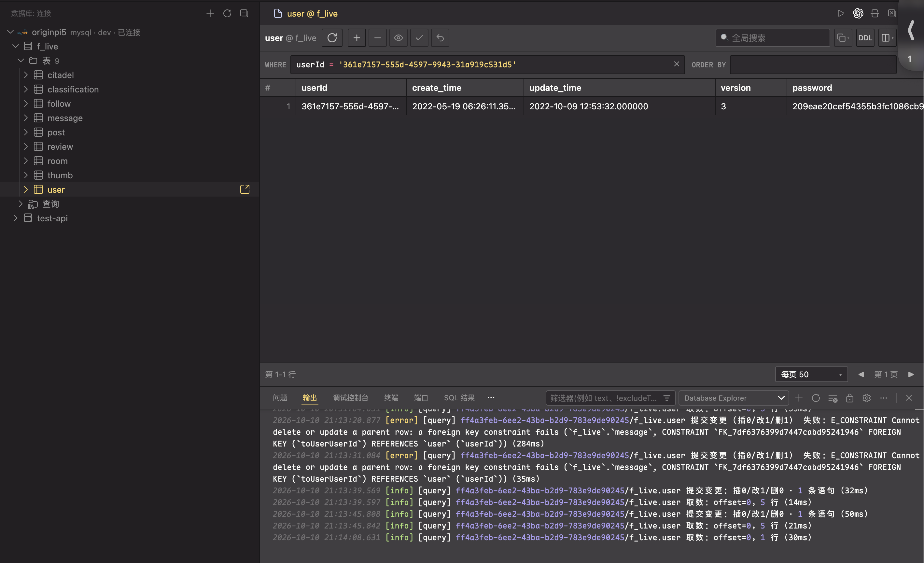The width and height of the screenshot is (924, 563).
Task: Switch to the 调试控制台 tab
Action: click(350, 398)
